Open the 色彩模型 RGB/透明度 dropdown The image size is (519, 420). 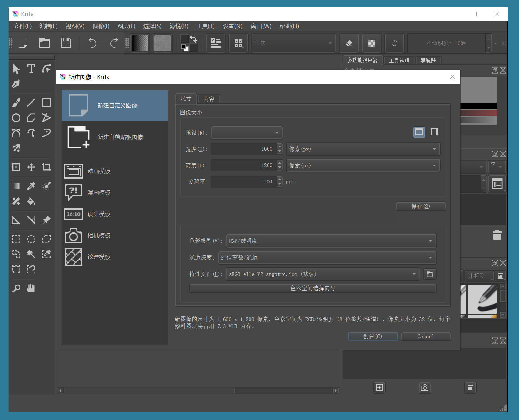[330, 241]
